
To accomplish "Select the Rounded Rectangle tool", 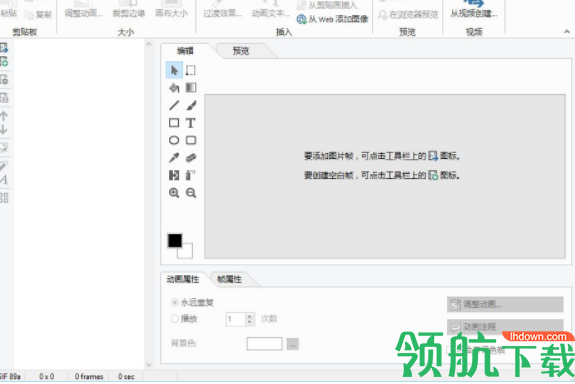I will coord(191,140).
